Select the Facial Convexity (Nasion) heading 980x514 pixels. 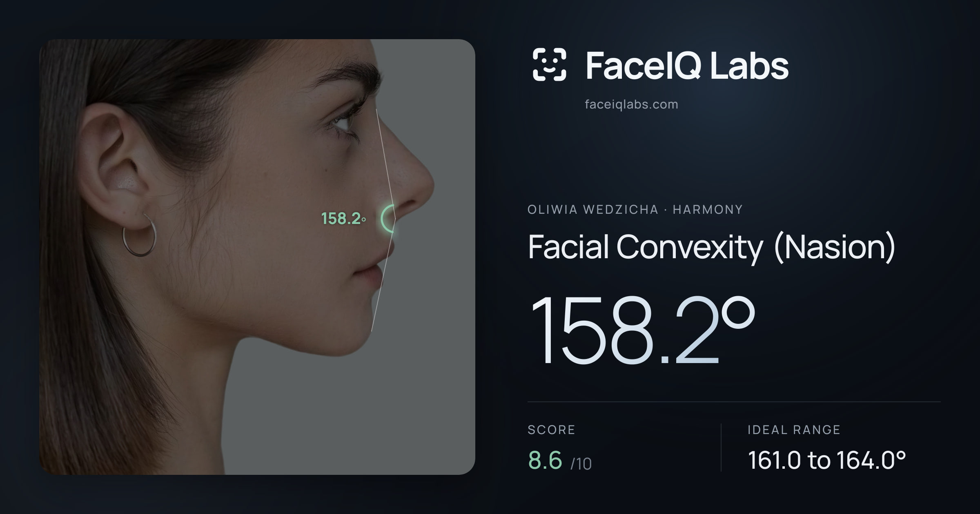711,247
